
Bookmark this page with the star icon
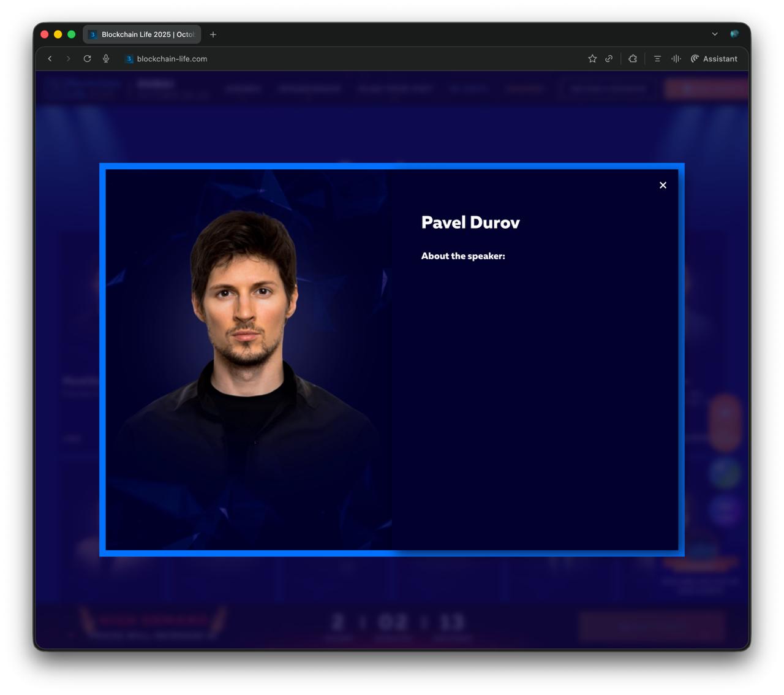(592, 59)
